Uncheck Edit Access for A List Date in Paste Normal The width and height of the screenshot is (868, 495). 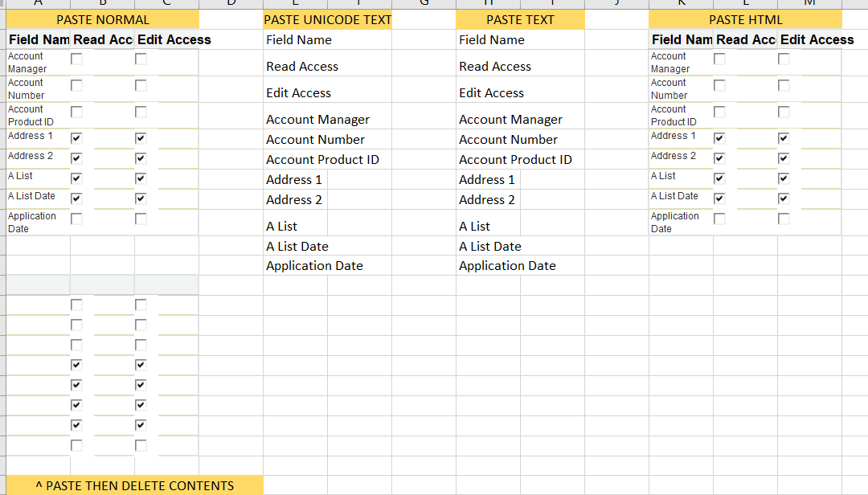(141, 198)
